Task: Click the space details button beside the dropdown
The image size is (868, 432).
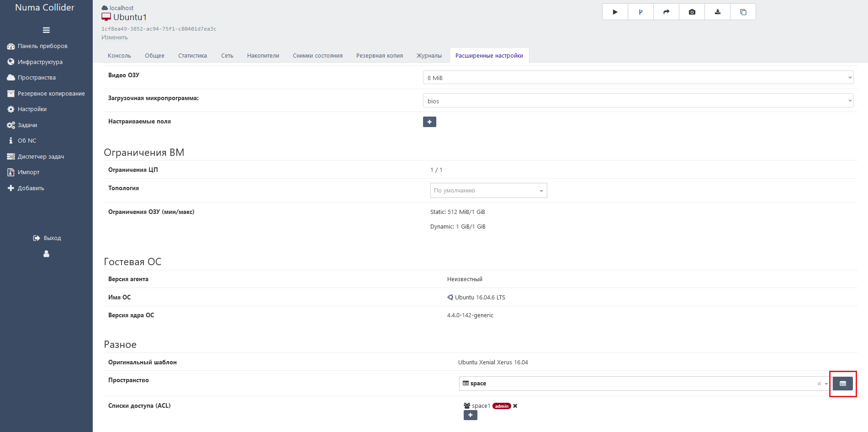Action: 842,384
